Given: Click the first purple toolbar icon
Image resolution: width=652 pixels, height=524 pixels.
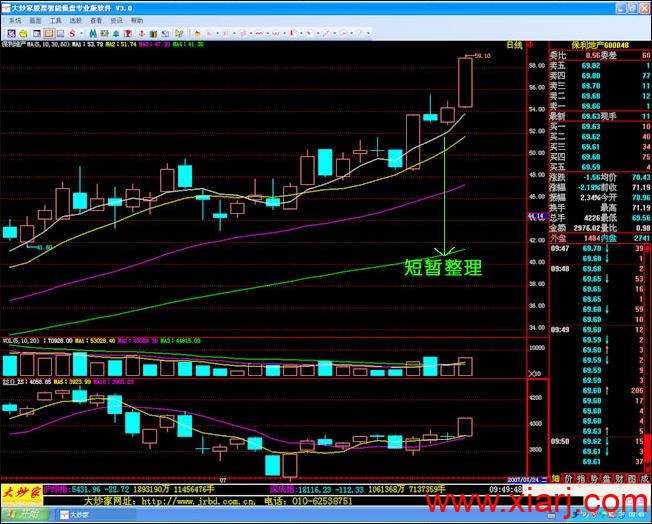Looking at the screenshot, I should (x=12, y=33).
